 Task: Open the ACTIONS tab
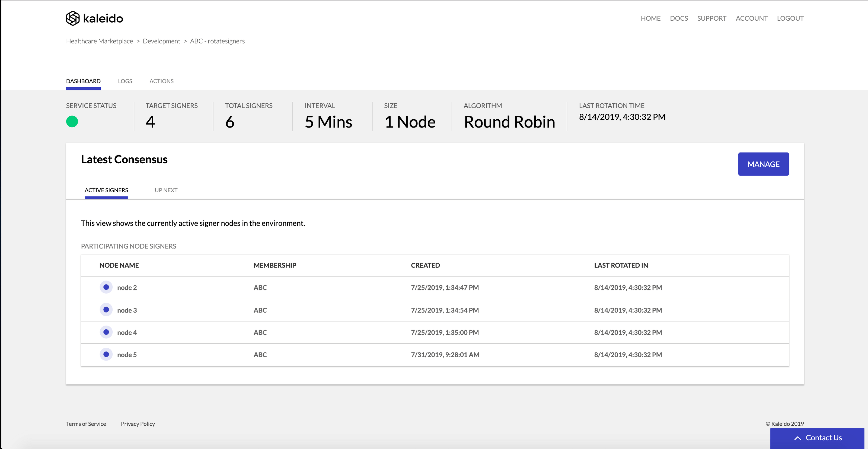coord(161,81)
